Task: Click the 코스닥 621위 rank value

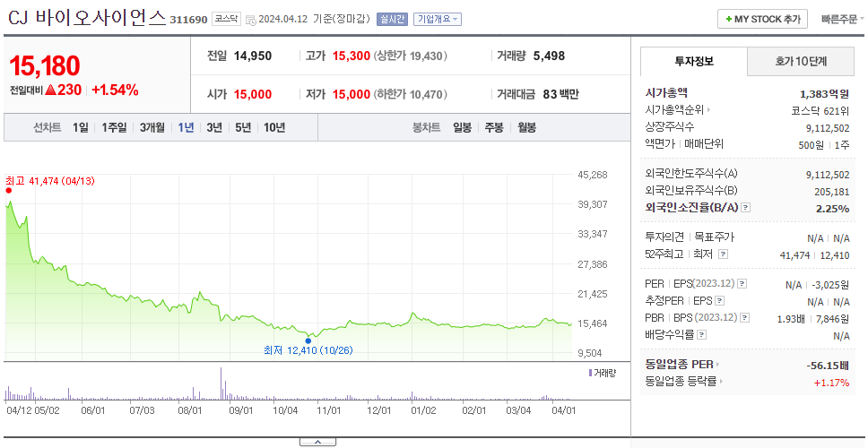Action: [x=820, y=110]
